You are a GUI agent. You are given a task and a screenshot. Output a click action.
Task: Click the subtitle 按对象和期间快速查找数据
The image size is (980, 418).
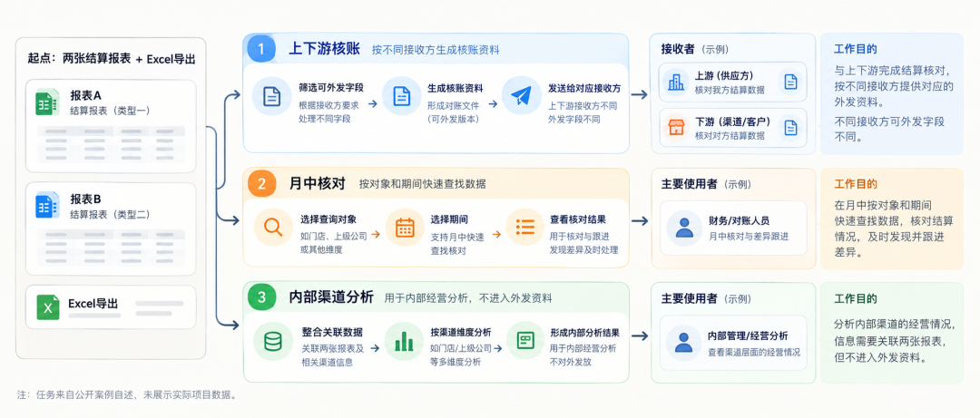pyautogui.click(x=423, y=184)
